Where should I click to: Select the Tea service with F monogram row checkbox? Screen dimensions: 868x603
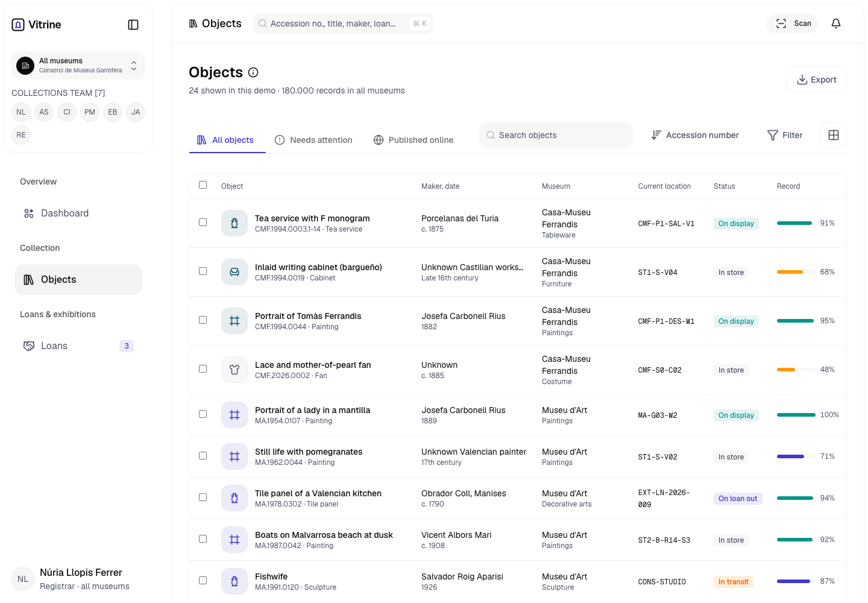[203, 223]
